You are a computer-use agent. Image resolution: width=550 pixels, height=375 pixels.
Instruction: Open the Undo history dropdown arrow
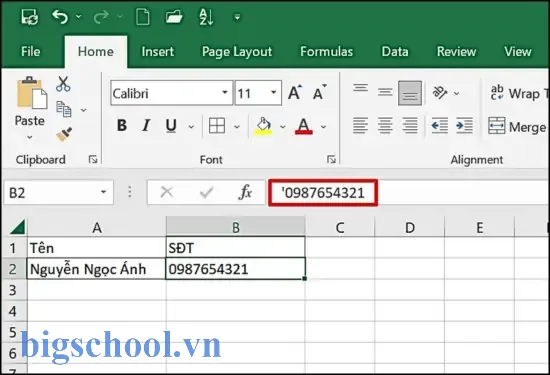coord(79,16)
